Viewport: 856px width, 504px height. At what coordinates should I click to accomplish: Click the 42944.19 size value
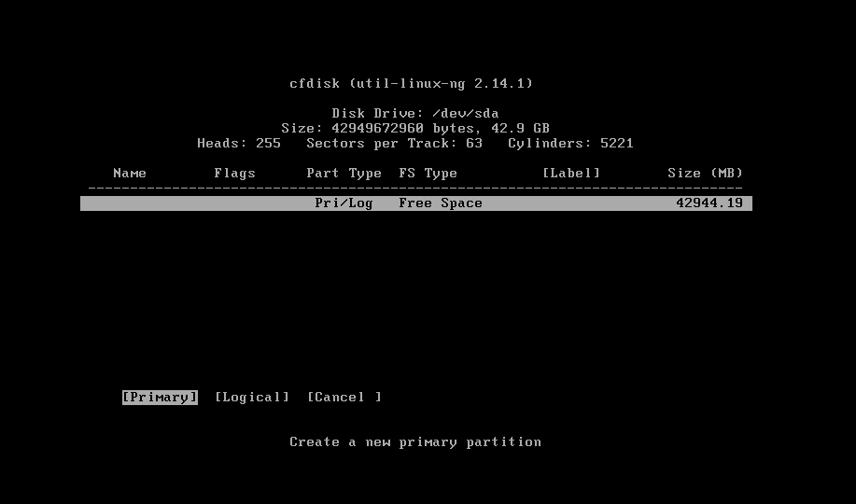coord(709,203)
